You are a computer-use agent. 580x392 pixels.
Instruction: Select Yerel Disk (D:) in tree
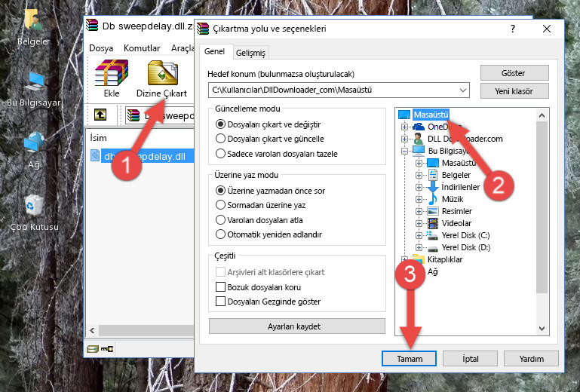point(465,247)
